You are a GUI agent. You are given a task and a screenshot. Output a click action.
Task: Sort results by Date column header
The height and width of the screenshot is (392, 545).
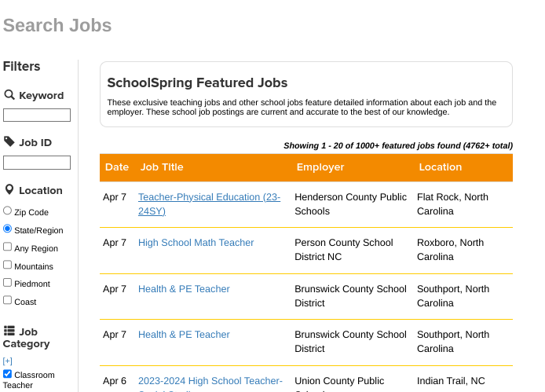pyautogui.click(x=116, y=167)
